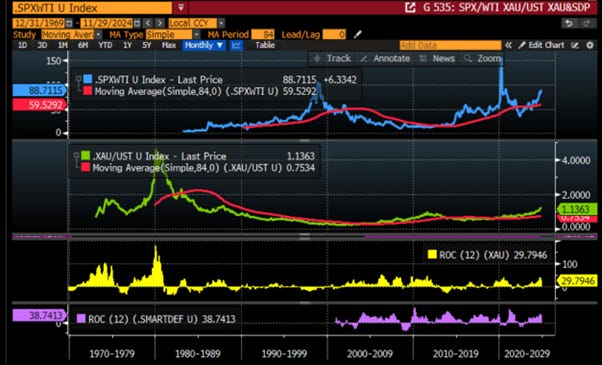
Task: Select the 3D time range
Action: 42,45
